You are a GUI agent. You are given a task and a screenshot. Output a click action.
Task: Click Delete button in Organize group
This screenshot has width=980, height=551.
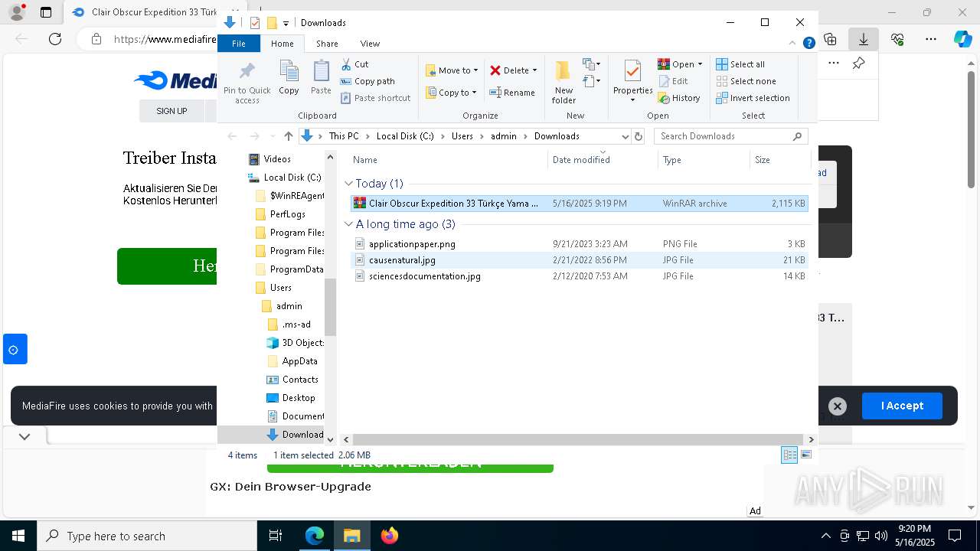[509, 70]
